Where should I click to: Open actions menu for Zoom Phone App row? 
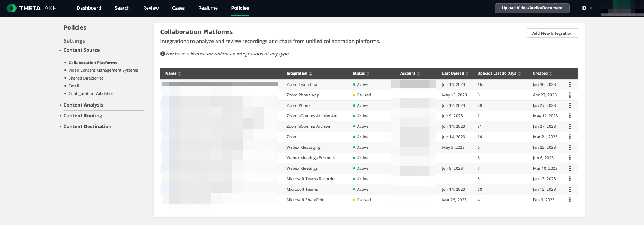click(570, 95)
